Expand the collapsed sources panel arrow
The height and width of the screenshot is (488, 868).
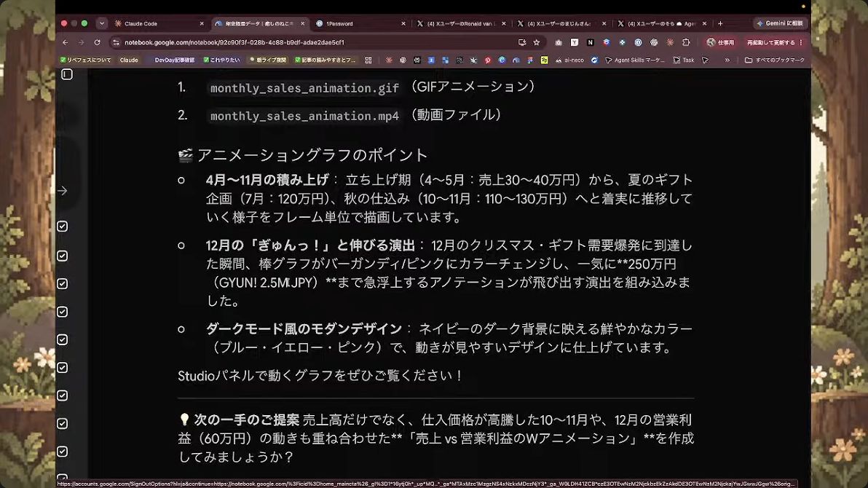pyautogui.click(x=63, y=191)
